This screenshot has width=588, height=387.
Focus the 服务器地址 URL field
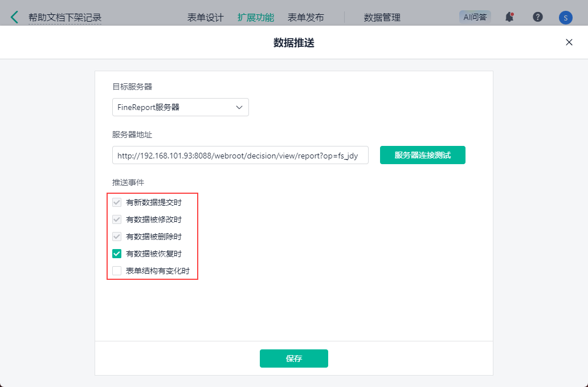coord(240,155)
